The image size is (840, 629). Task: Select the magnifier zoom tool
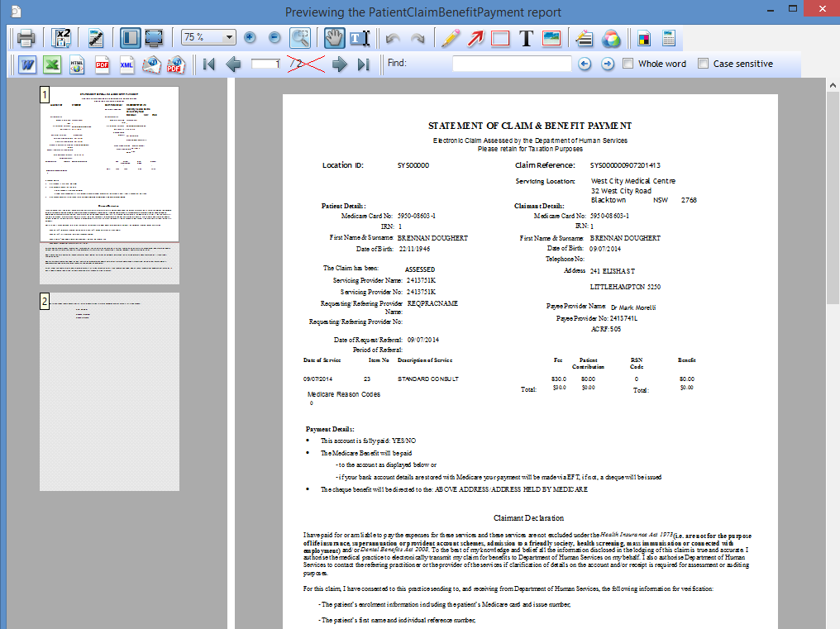(300, 38)
